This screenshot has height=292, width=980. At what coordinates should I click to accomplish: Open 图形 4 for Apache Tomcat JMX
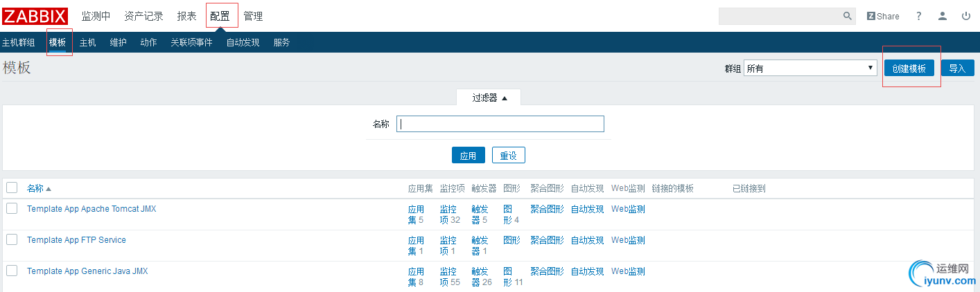511,215
